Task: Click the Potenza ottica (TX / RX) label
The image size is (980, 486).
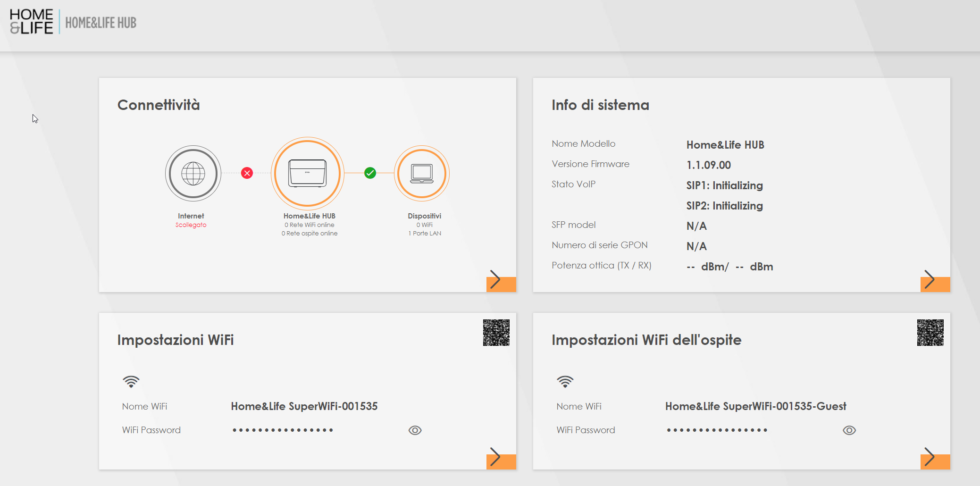Action: [602, 266]
